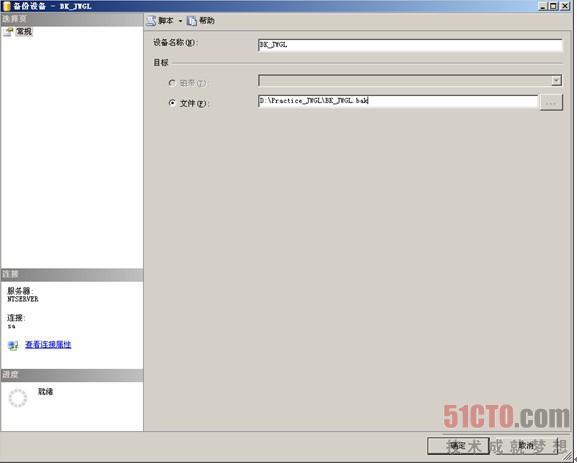Click the file path field D:\Practice_JWGL

coord(398,101)
